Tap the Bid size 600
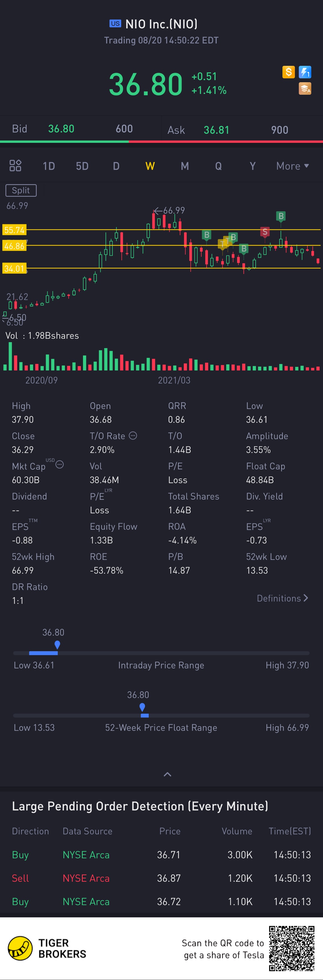This screenshot has height=980, width=323. click(x=124, y=129)
